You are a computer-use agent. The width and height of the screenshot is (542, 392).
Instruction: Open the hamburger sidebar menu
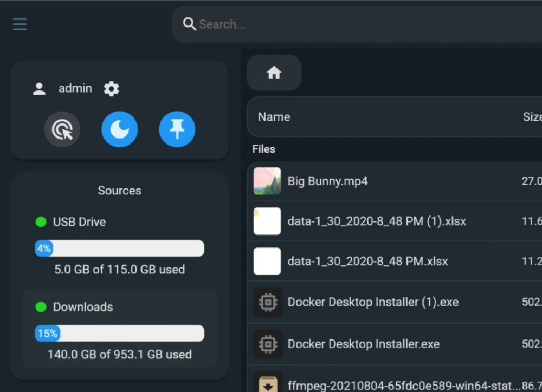pyautogui.click(x=20, y=24)
